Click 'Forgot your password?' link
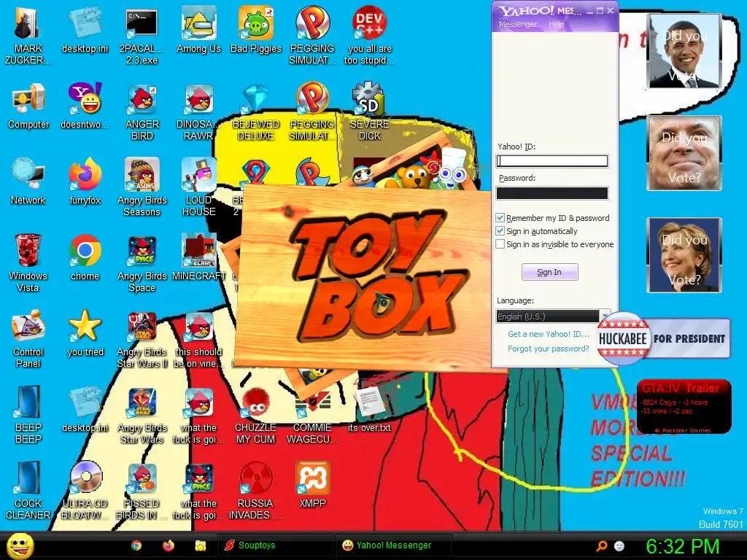747x560 pixels. [549, 349]
